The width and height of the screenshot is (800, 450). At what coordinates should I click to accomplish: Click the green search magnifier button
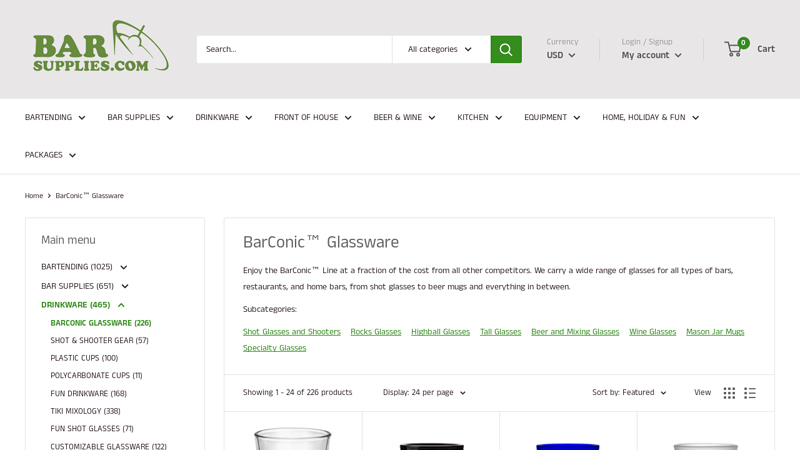pos(506,49)
